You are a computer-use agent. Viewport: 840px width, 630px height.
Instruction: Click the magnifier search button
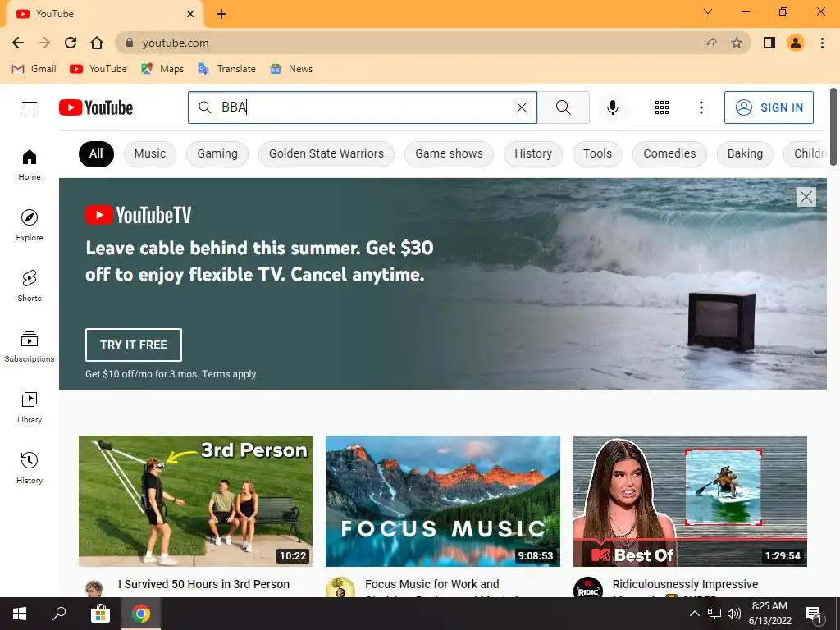coord(563,107)
